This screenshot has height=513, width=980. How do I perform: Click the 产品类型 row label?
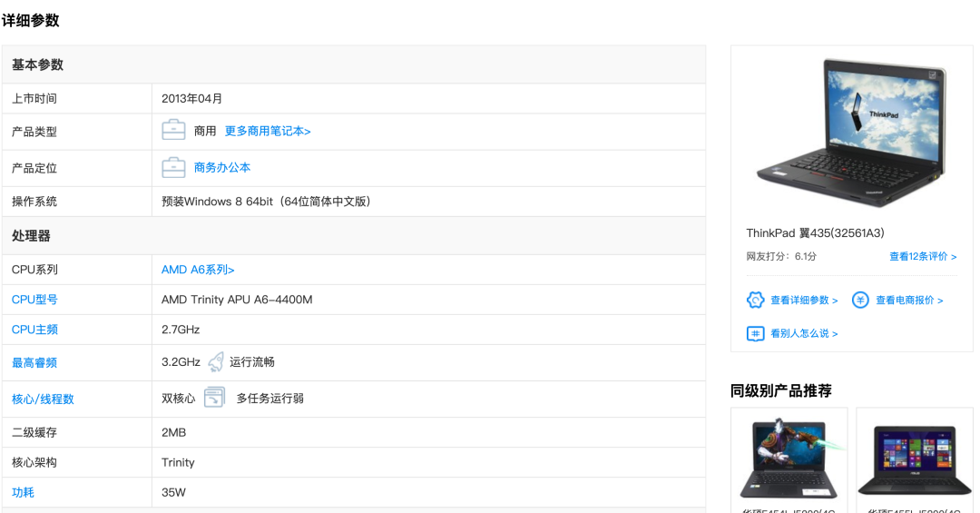tap(34, 132)
